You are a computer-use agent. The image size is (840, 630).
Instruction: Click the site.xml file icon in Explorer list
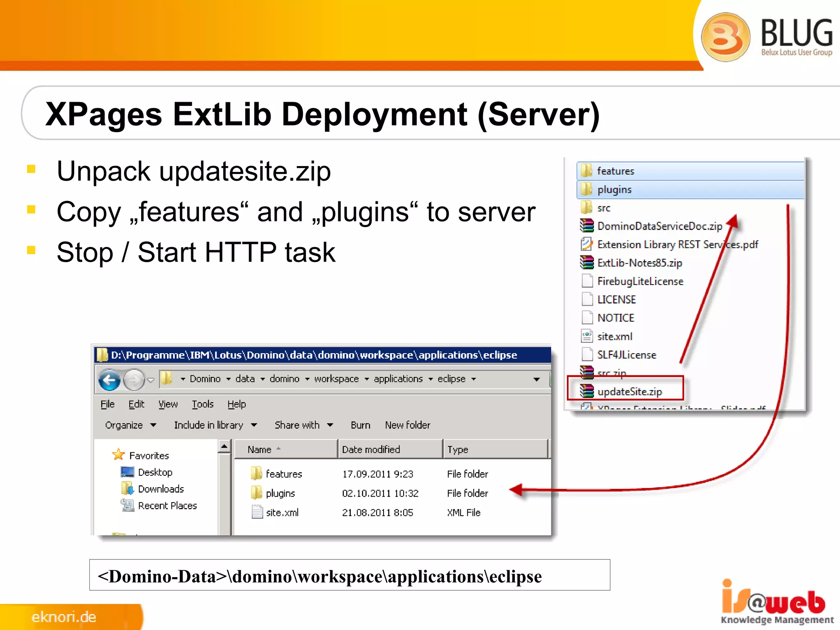257,512
